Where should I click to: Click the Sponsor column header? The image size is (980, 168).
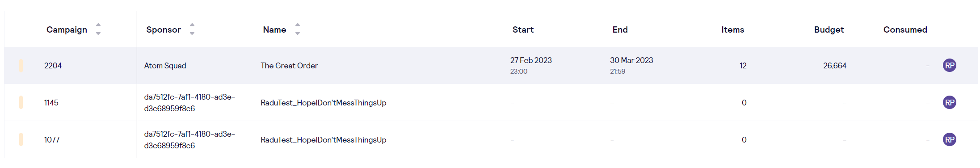click(x=164, y=29)
